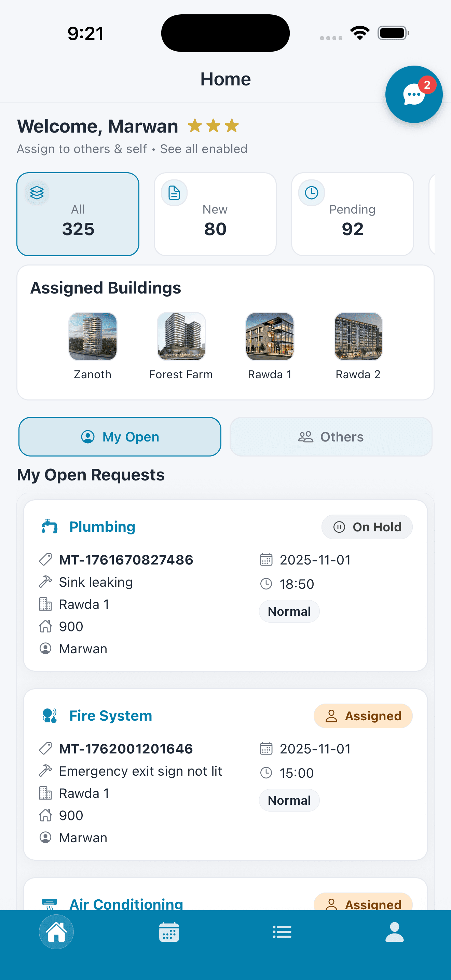Select the All 325 requests card
This screenshot has height=980, width=451.
tap(78, 214)
